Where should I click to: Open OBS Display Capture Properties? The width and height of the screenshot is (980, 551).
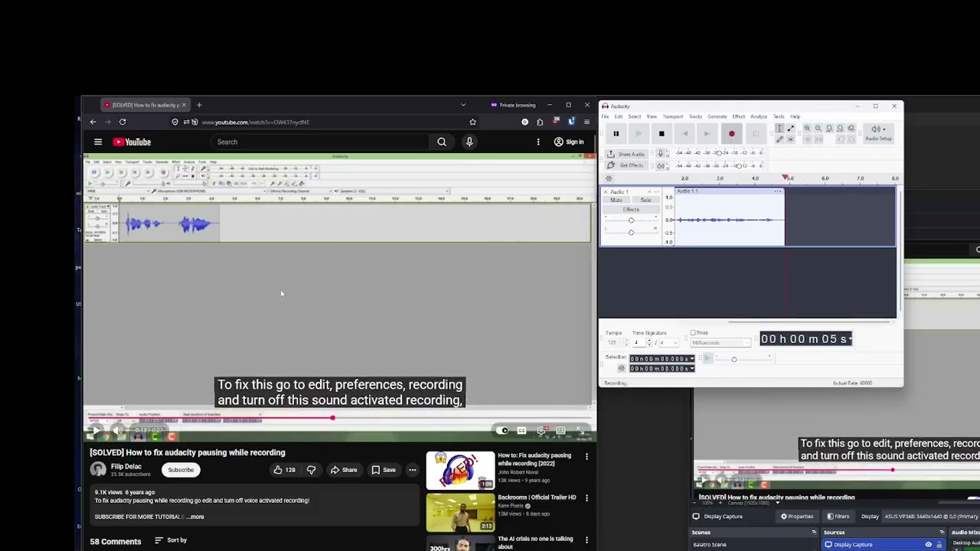point(798,517)
